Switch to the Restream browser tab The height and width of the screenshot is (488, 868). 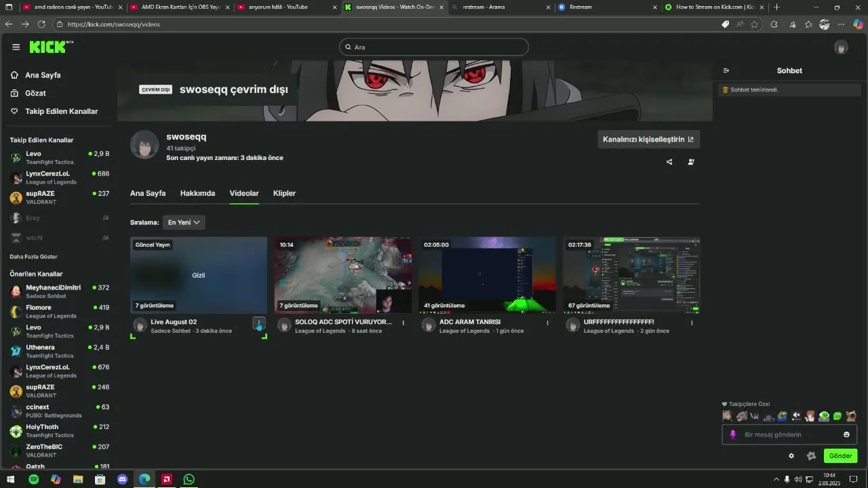[607, 7]
